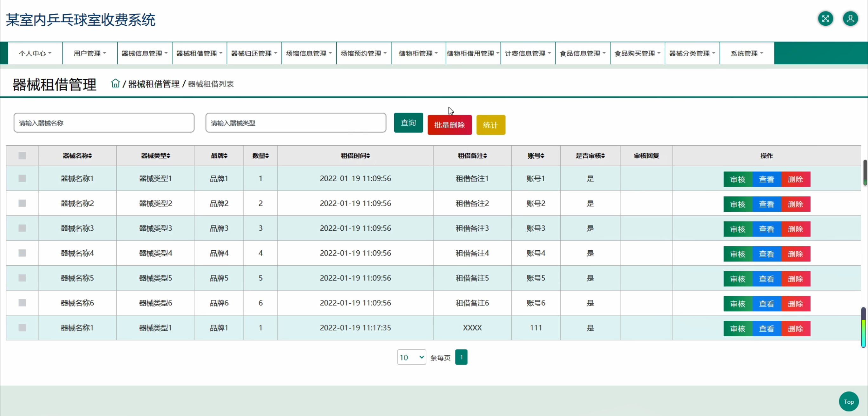Sort table by 数量 column arrows
Image resolution: width=868 pixels, height=416 pixels.
pyautogui.click(x=267, y=156)
